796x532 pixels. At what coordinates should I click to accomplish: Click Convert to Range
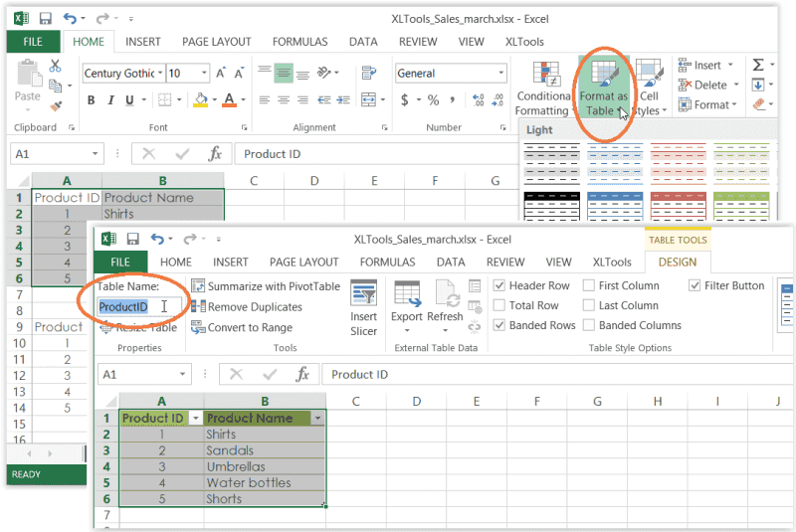pos(242,327)
